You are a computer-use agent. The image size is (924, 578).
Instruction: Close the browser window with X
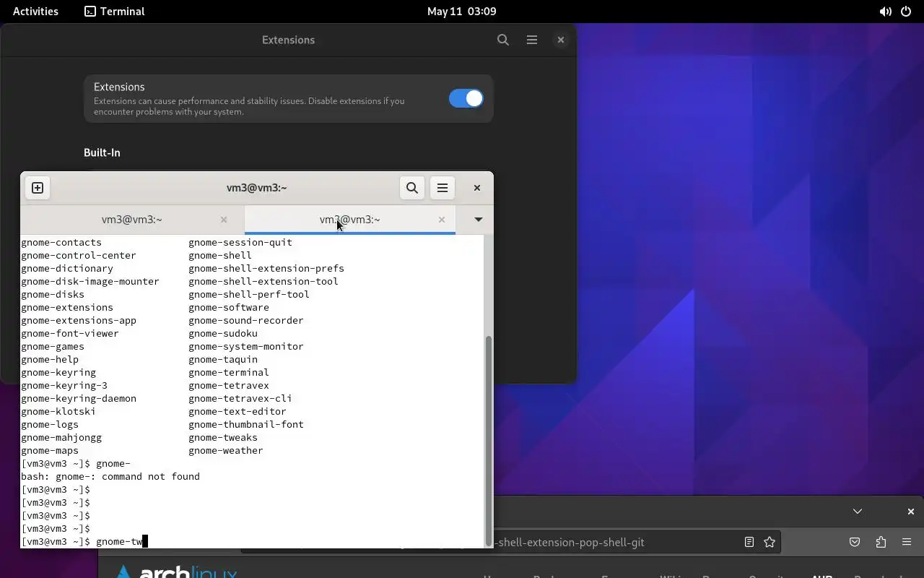[x=911, y=511]
